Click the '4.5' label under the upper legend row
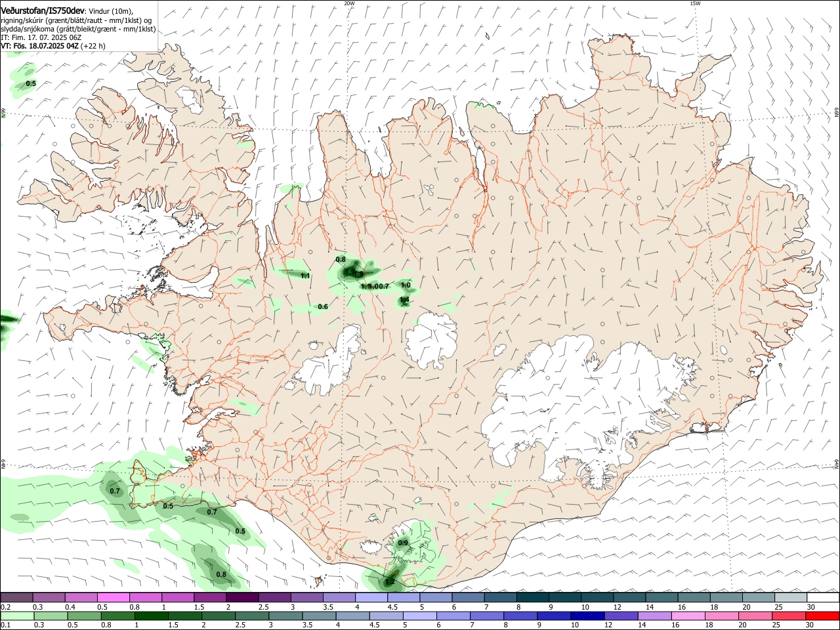Viewport: 840px width, 630px height. (392, 607)
